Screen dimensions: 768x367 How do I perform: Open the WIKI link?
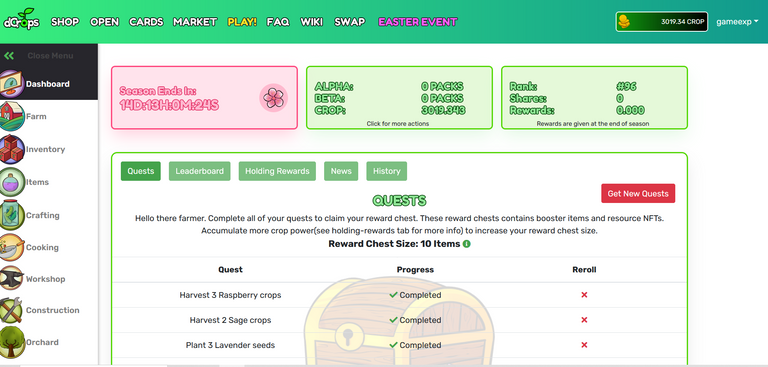click(312, 22)
